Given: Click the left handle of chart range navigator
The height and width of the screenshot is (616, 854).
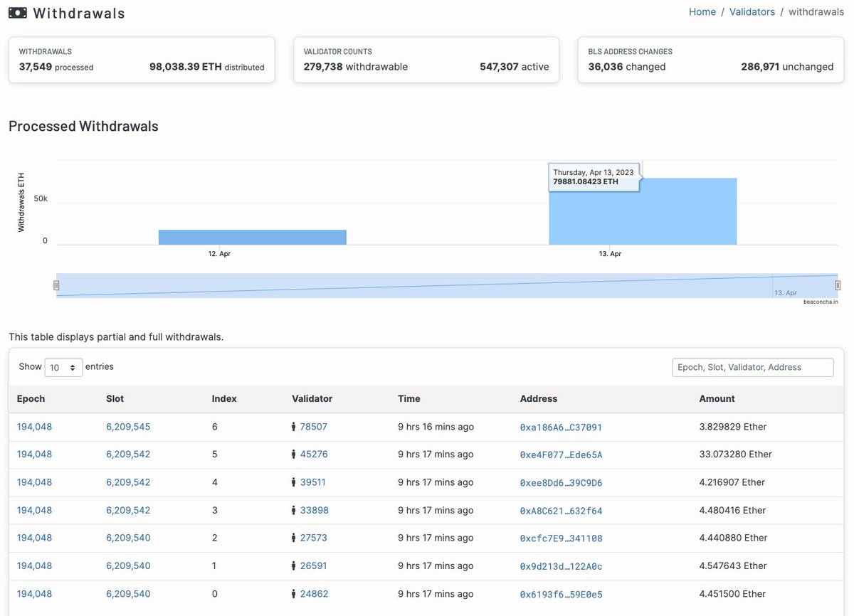Looking at the screenshot, I should pyautogui.click(x=56, y=285).
